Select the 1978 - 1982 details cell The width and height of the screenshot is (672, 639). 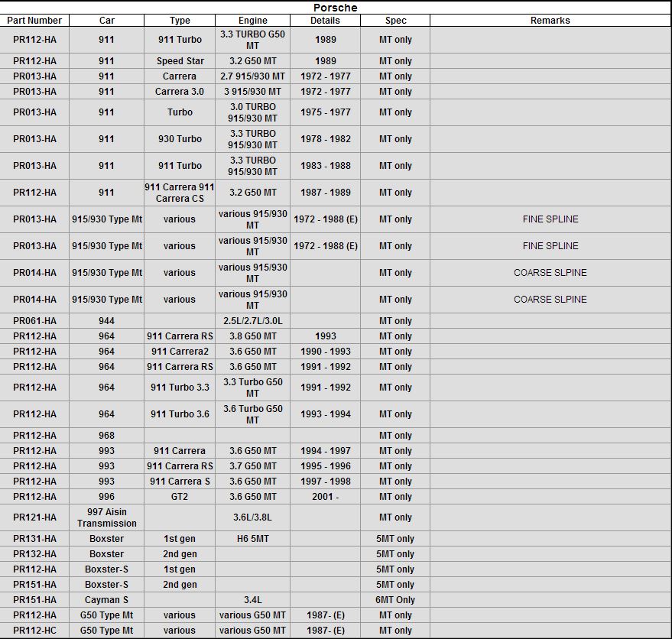[325, 139]
